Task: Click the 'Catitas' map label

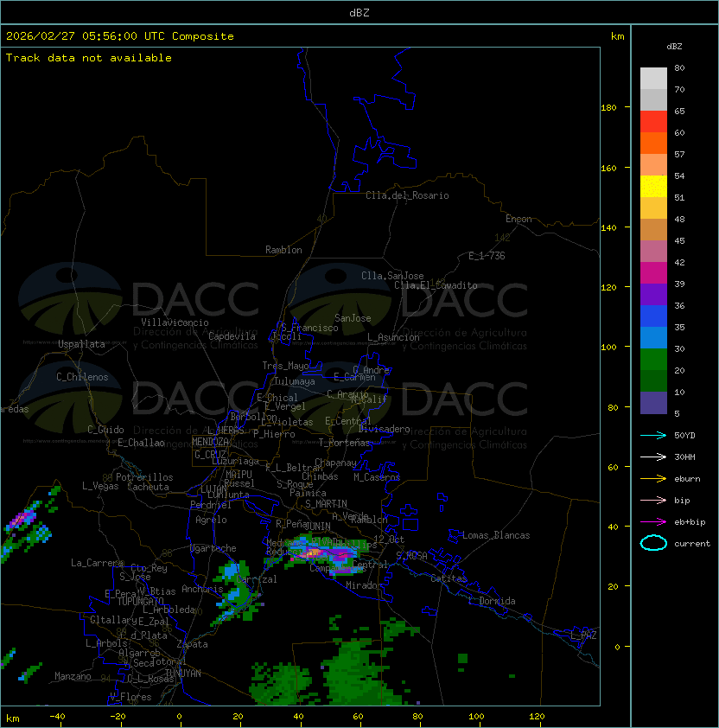Action: click(449, 578)
